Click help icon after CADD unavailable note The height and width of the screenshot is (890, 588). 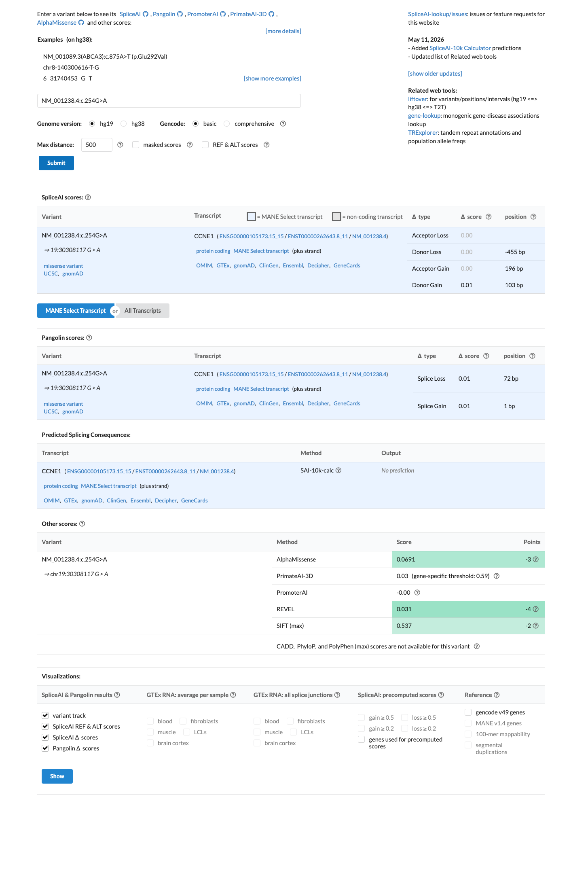click(477, 646)
